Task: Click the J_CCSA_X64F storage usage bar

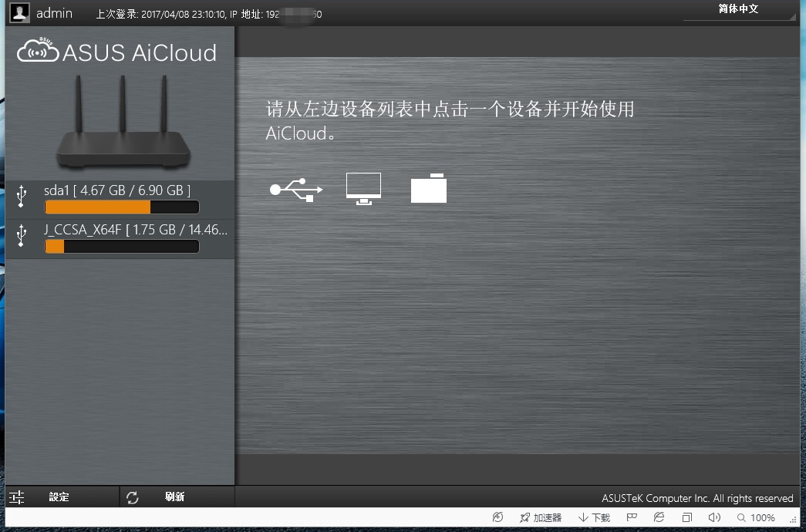Action: click(122, 246)
